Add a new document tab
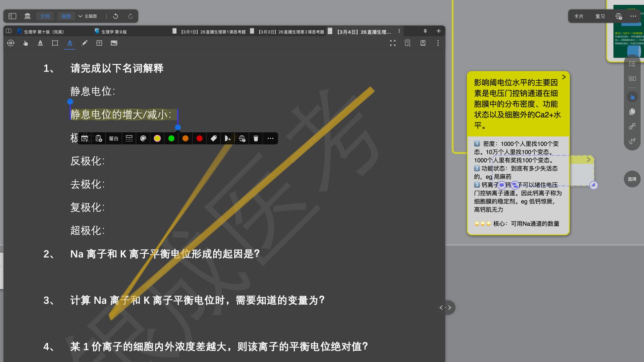This screenshot has width=644, height=362. tap(438, 31)
